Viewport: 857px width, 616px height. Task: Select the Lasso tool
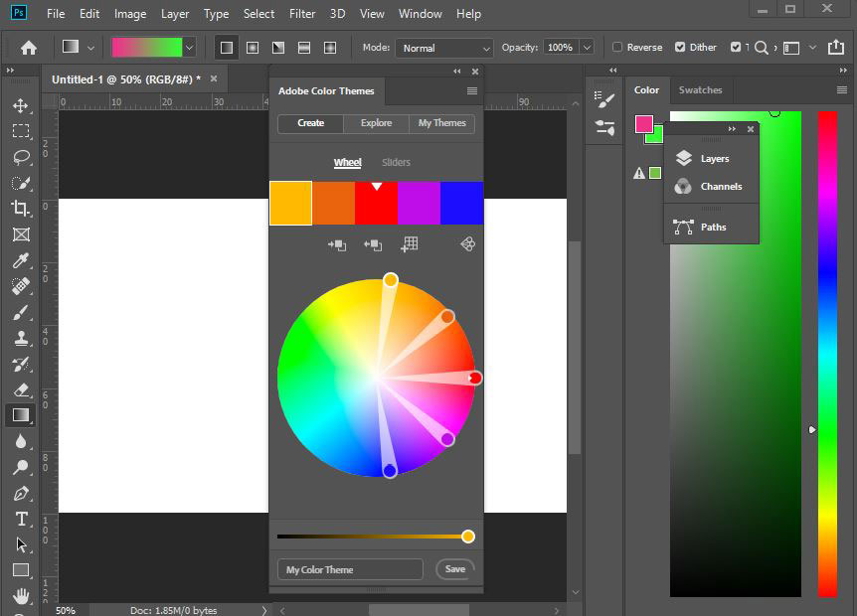(21, 157)
